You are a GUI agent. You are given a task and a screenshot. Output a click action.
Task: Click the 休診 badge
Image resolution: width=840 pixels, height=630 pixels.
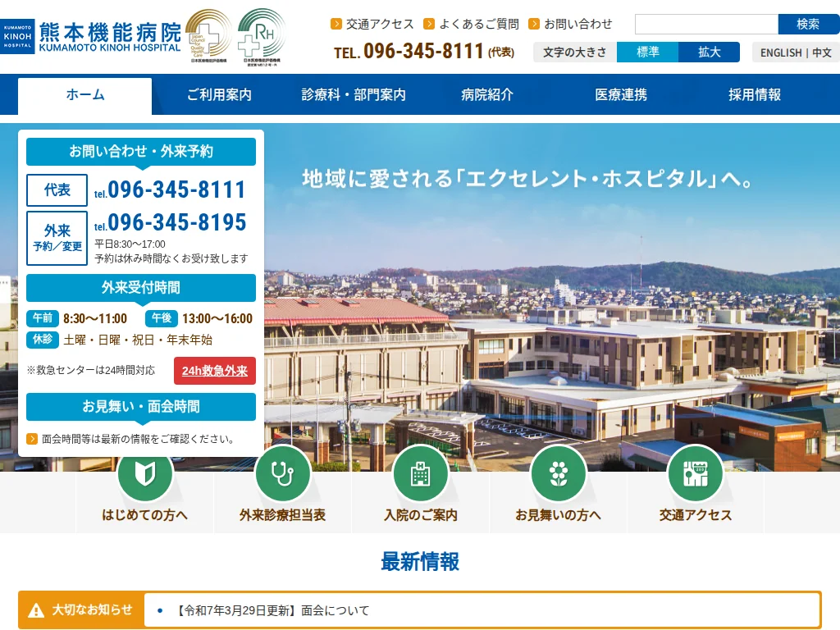click(x=43, y=339)
